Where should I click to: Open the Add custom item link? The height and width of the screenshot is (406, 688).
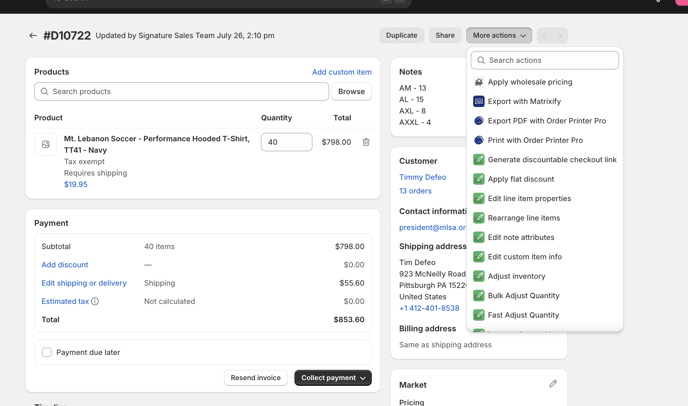[341, 72]
